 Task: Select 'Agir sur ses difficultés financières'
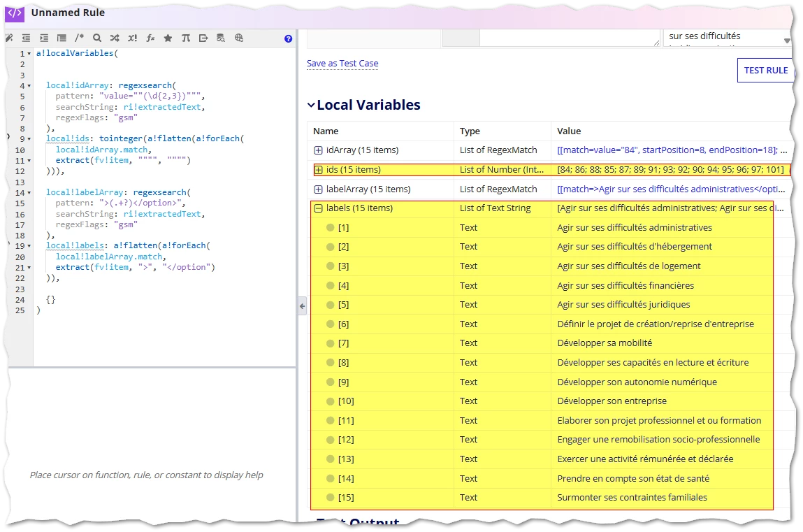click(x=625, y=285)
